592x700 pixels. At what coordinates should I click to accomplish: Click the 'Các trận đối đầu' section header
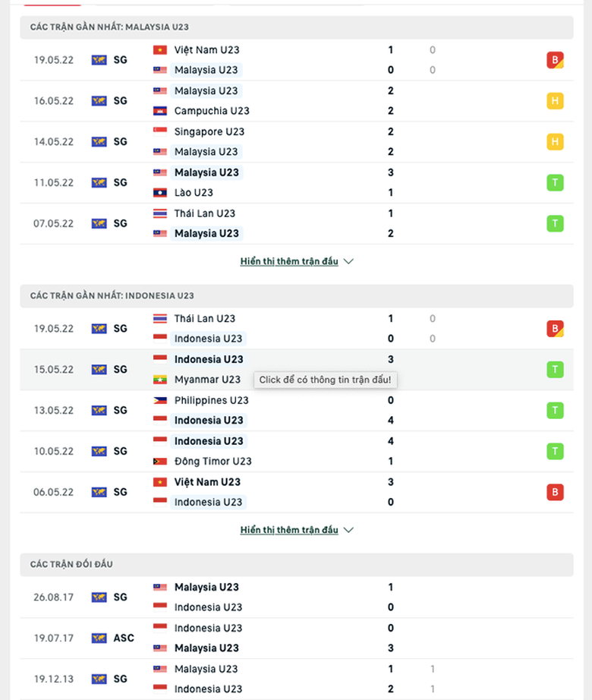[x=71, y=564]
